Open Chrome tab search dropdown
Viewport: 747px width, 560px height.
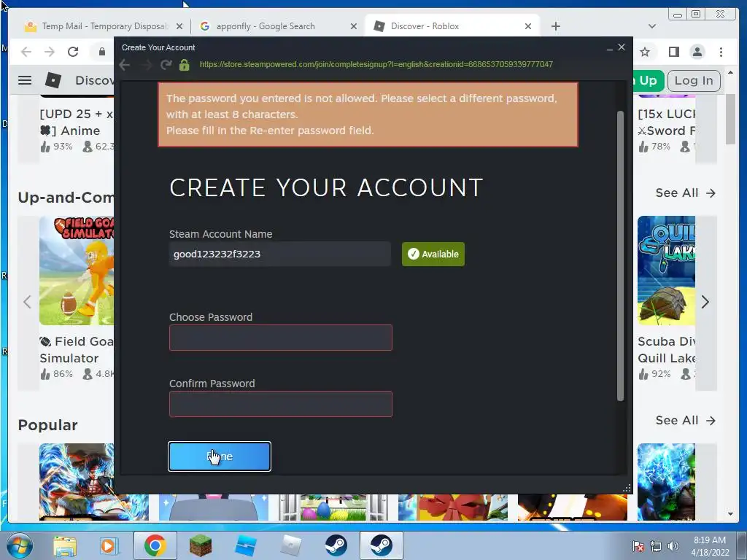(x=652, y=26)
